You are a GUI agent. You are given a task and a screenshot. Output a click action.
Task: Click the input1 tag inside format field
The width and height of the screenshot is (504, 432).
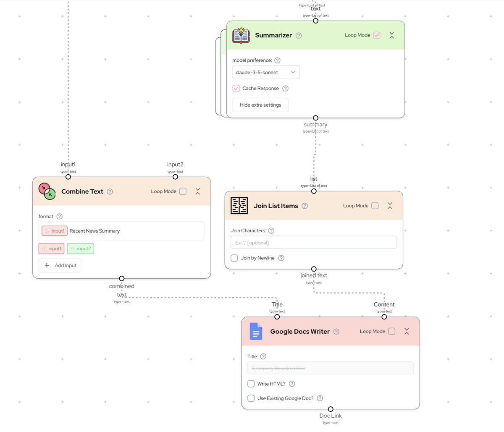click(55, 231)
